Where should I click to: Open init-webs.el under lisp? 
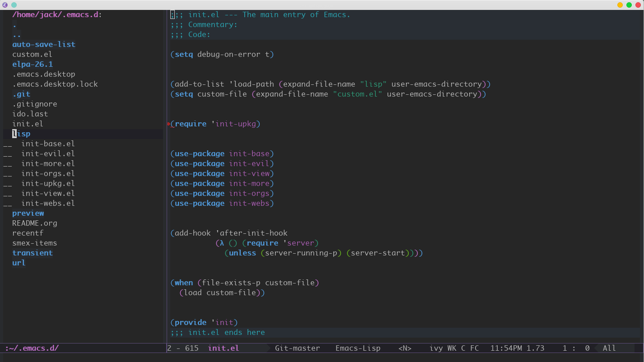click(x=48, y=203)
